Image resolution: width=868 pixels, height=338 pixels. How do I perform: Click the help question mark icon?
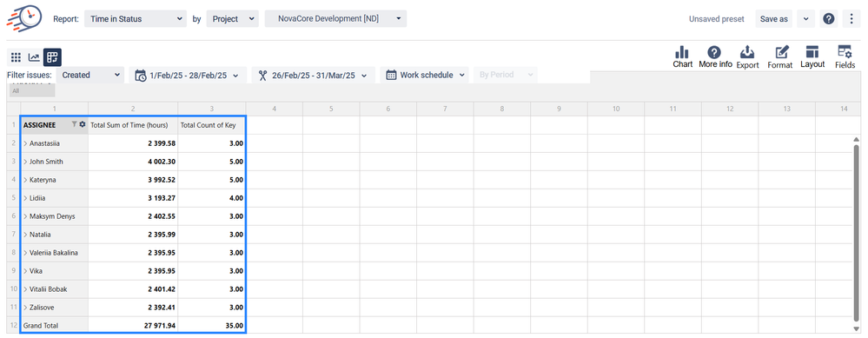pyautogui.click(x=828, y=19)
